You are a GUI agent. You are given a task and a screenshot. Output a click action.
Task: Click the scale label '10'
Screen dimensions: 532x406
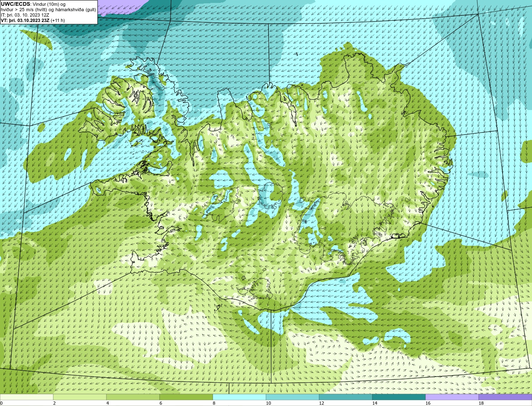click(268, 403)
